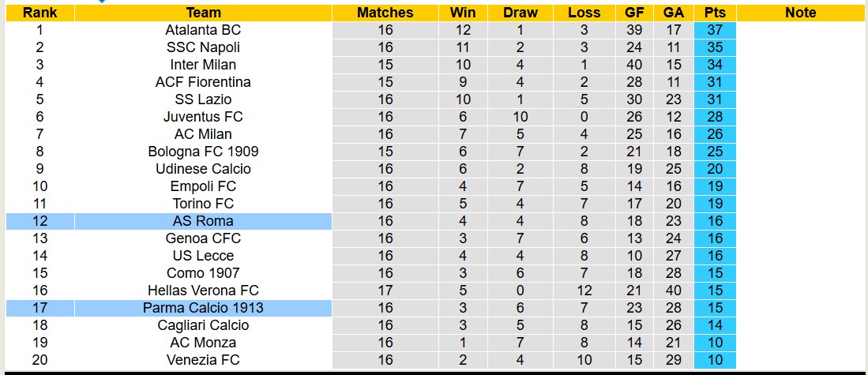Image resolution: width=868 pixels, height=375 pixels.
Task: Select the highlighted Parma Calcio 1913 row
Action: tap(203, 308)
